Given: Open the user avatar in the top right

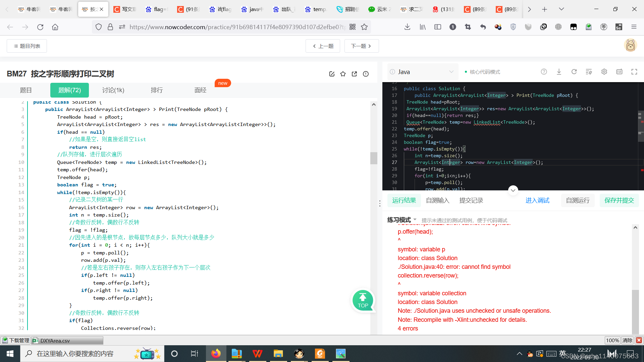Looking at the screenshot, I should pyautogui.click(x=631, y=45).
